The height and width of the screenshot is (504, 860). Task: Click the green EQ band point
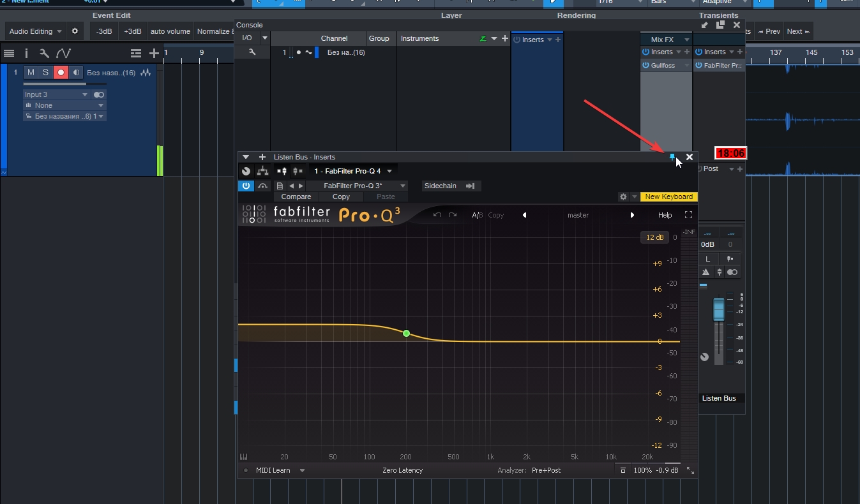(406, 333)
